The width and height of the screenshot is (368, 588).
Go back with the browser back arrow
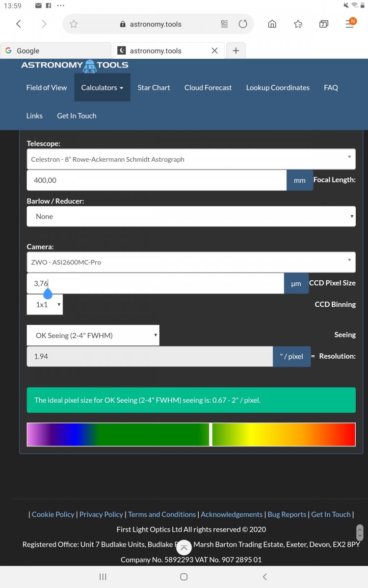19,24
